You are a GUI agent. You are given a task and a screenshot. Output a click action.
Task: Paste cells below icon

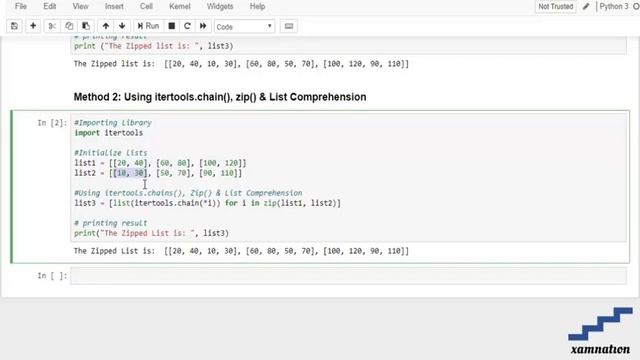pyautogui.click(x=86, y=26)
